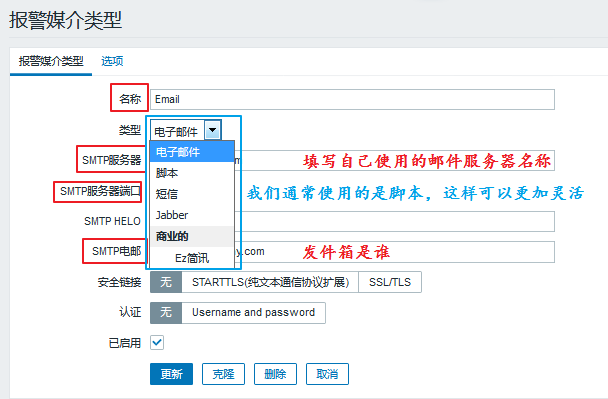Toggle the 已启用 checkbox
This screenshot has width=608, height=399.
[157, 342]
